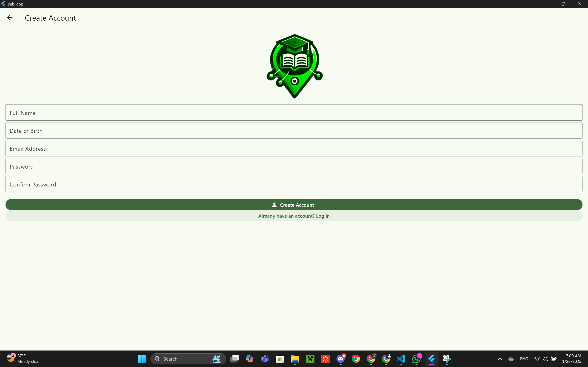The width and height of the screenshot is (588, 367).
Task: Click the ENG language indicator
Action: tap(524, 359)
